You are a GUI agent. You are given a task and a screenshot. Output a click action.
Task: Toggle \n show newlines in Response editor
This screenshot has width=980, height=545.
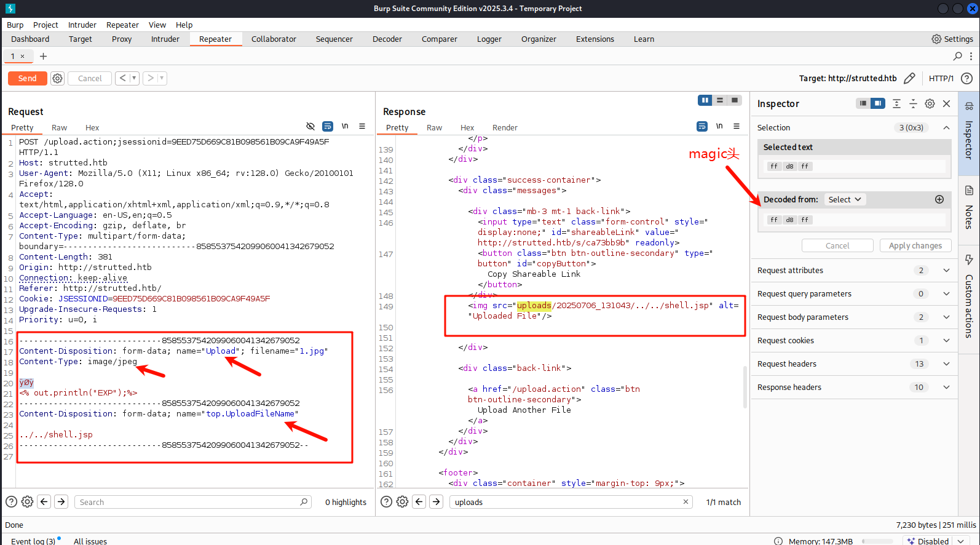pyautogui.click(x=719, y=126)
